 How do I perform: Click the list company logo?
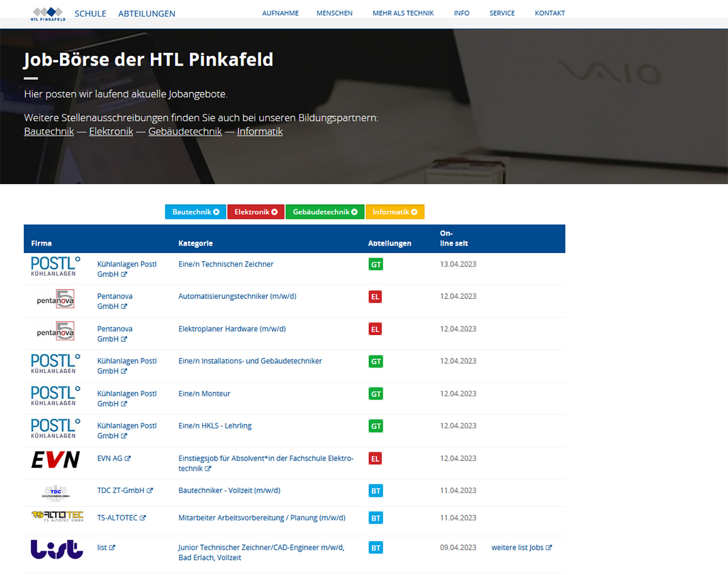[x=57, y=549]
